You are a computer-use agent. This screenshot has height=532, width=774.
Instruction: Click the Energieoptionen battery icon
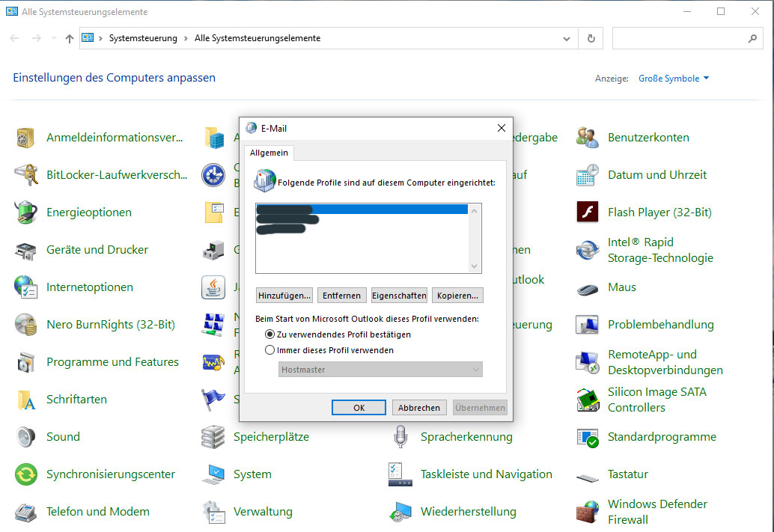[x=25, y=213]
